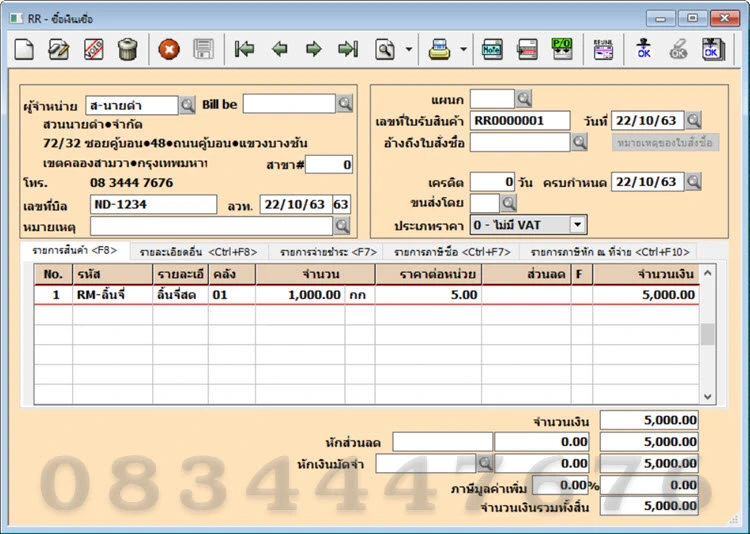The image size is (750, 534).
Task: Click the หมายเหตุของใบสั่งซื้อ button
Action: coord(665,143)
